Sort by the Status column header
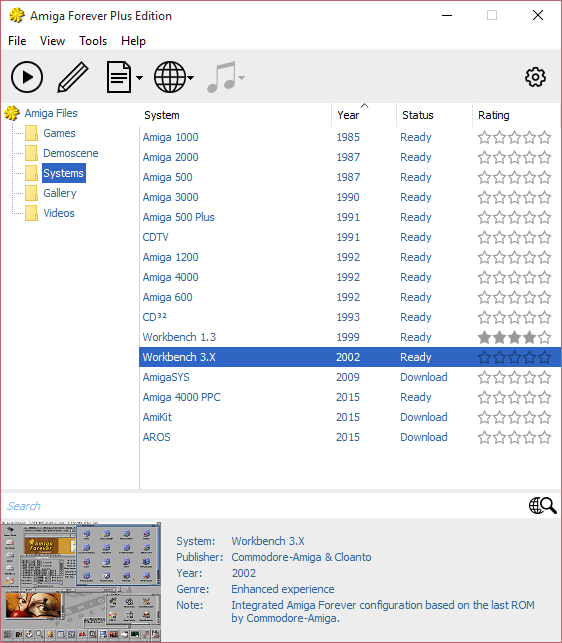The image size is (562, 643). tap(434, 115)
